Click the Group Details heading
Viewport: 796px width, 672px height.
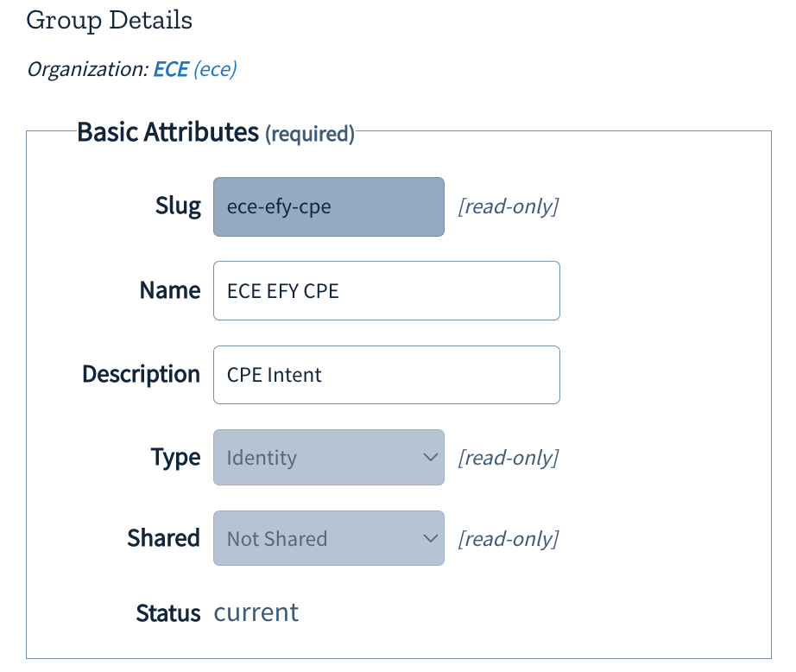tap(110, 20)
